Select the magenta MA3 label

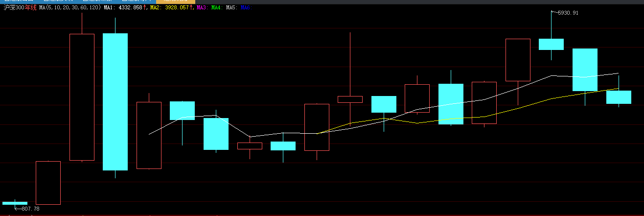[202, 8]
